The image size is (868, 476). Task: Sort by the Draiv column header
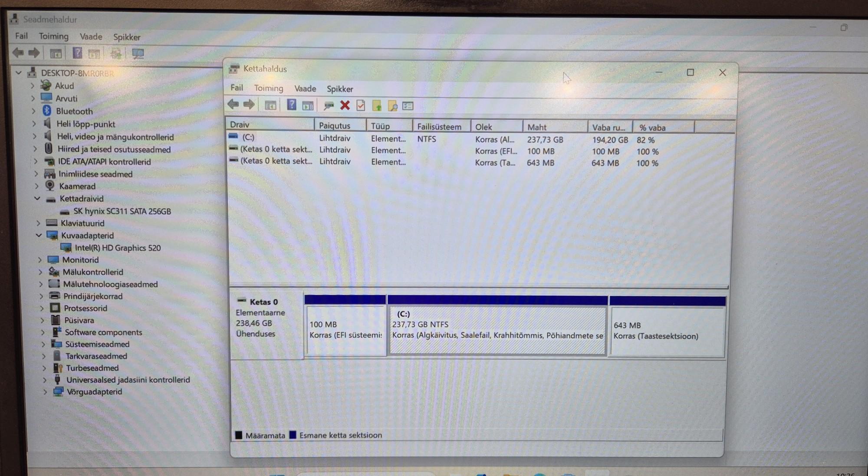coord(270,125)
